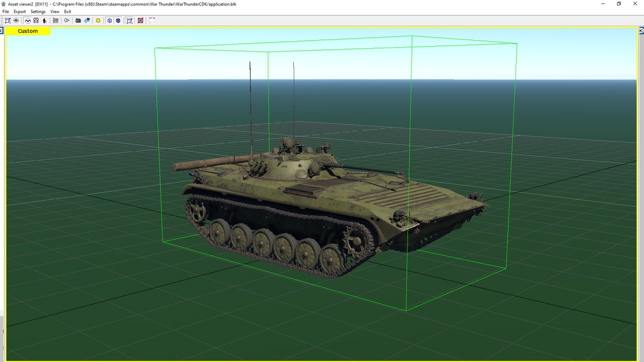Toggle the wireframe cube icon
This screenshot has width=644, height=362.
click(x=109, y=21)
